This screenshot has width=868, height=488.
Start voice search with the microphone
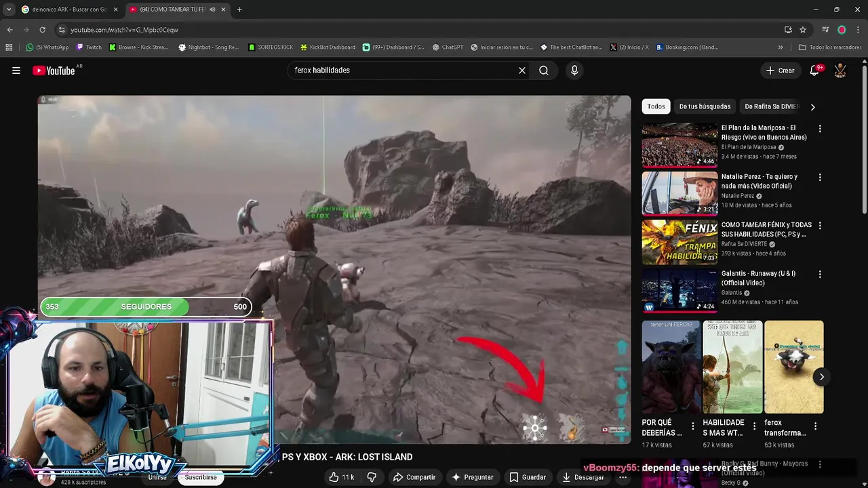(x=574, y=70)
